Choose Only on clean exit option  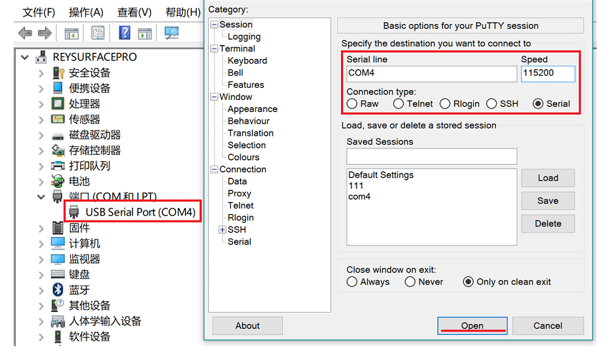[x=468, y=282]
